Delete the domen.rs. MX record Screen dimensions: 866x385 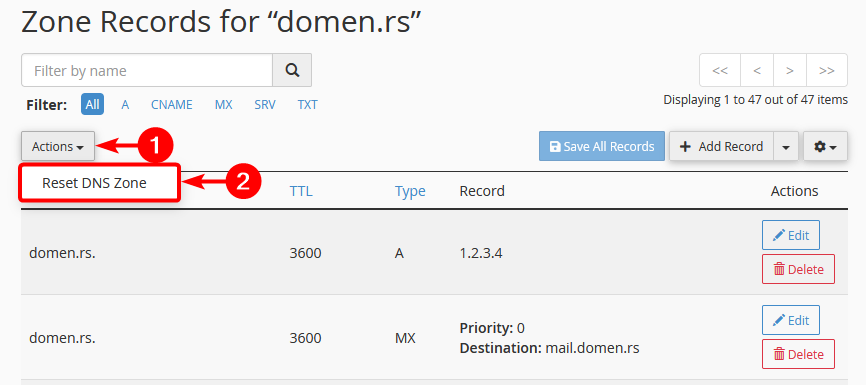pyautogui.click(x=798, y=354)
